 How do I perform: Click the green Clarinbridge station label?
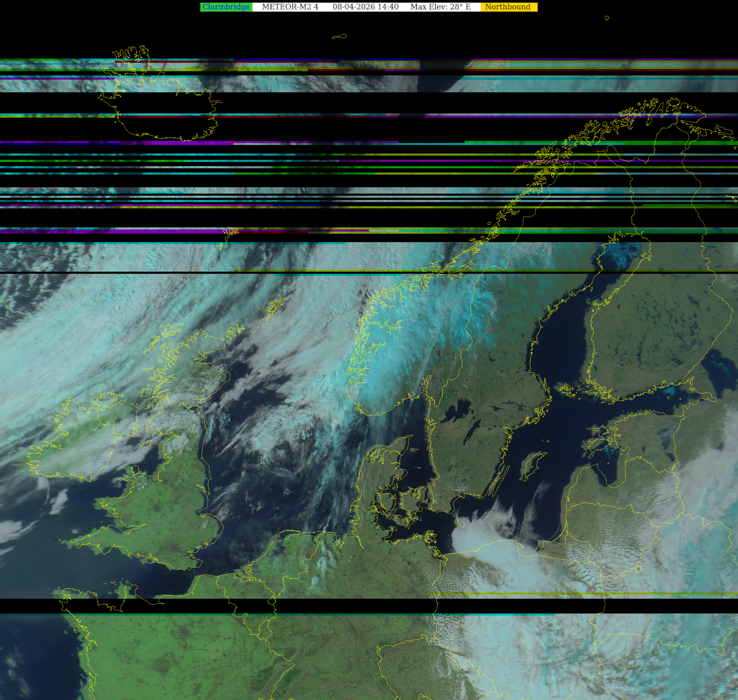pyautogui.click(x=226, y=7)
